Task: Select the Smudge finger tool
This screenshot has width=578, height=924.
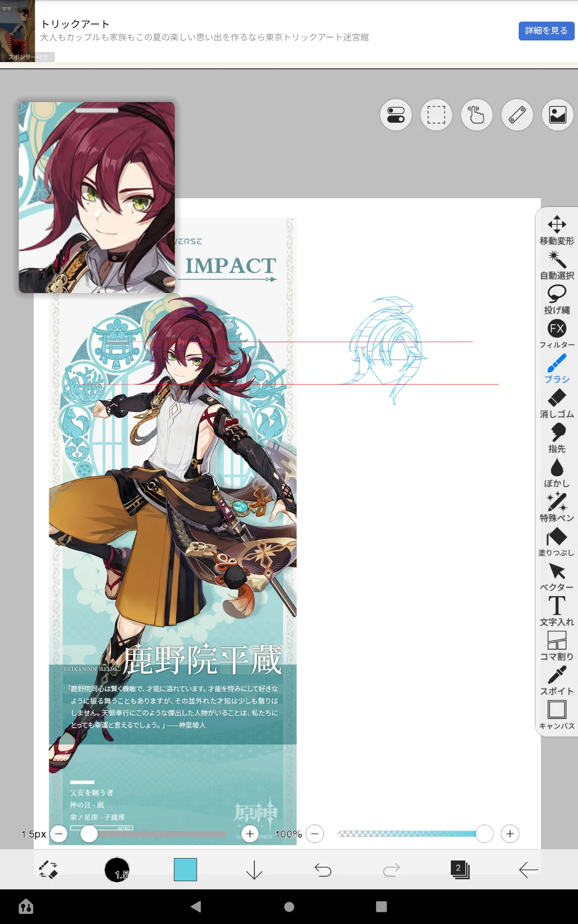Action: (557, 438)
